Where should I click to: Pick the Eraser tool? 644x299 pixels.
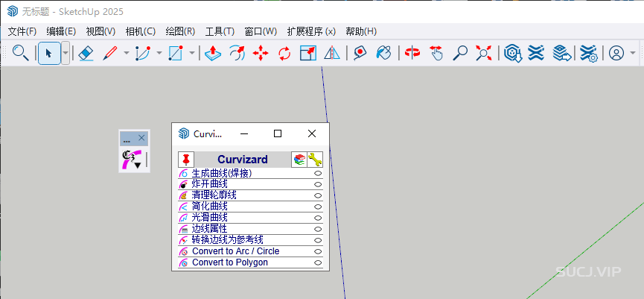tap(86, 53)
